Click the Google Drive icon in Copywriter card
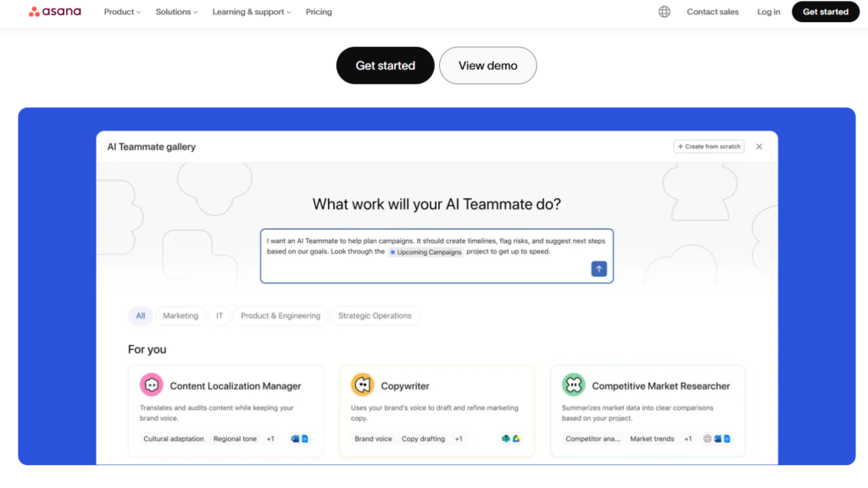Viewport: 868px width, 488px height. point(516,439)
